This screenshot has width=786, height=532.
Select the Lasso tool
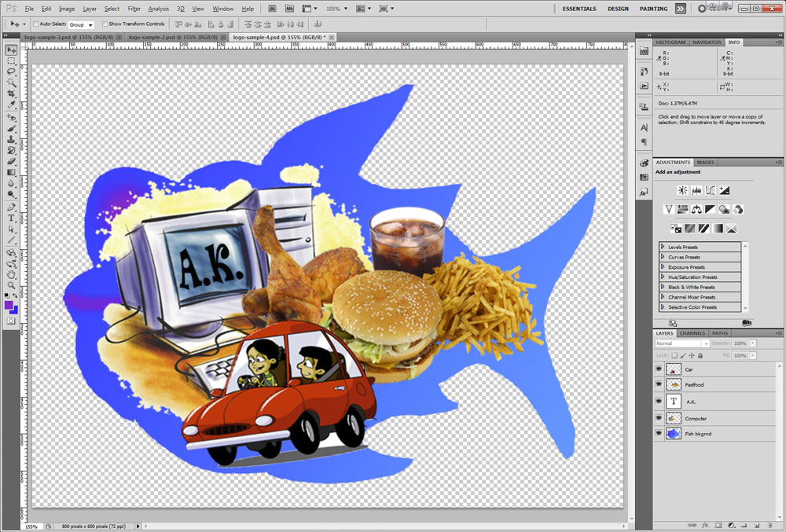point(12,72)
